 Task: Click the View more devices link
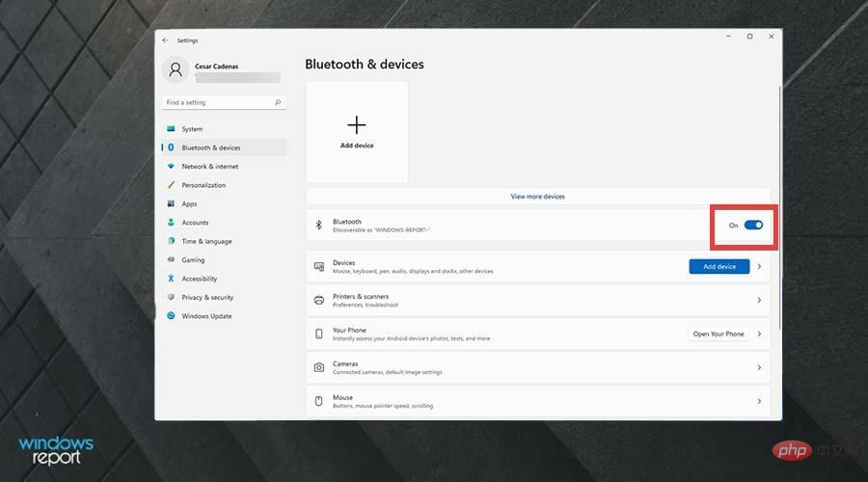coord(537,197)
